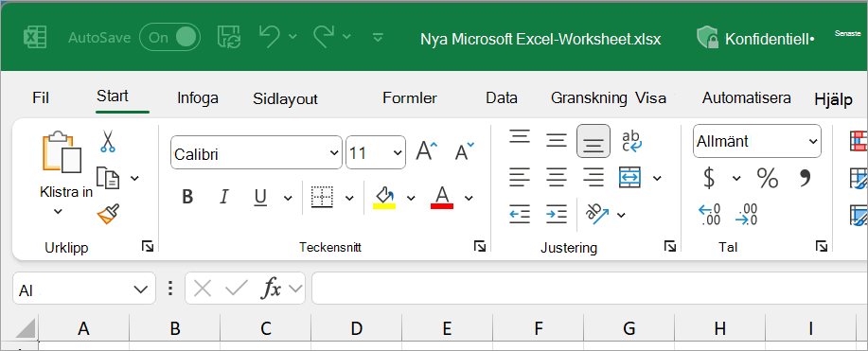Decrease indent
This screenshot has width=868, height=351.
520,214
